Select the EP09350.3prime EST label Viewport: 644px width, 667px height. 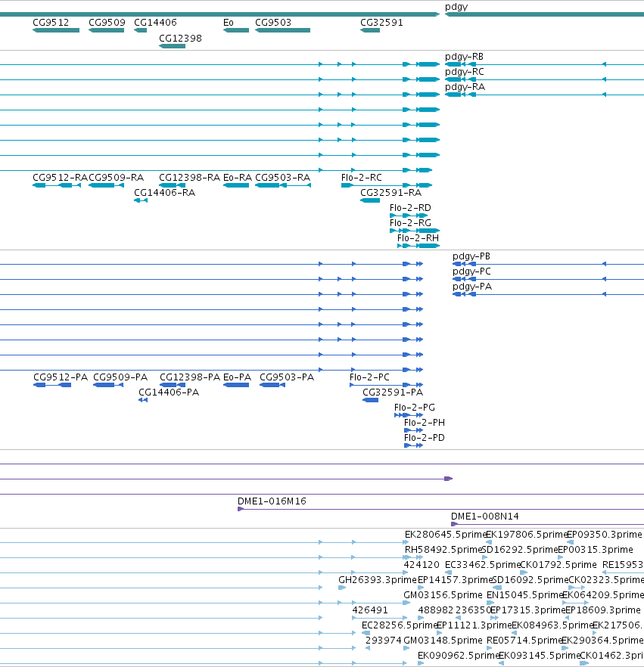click(x=605, y=535)
